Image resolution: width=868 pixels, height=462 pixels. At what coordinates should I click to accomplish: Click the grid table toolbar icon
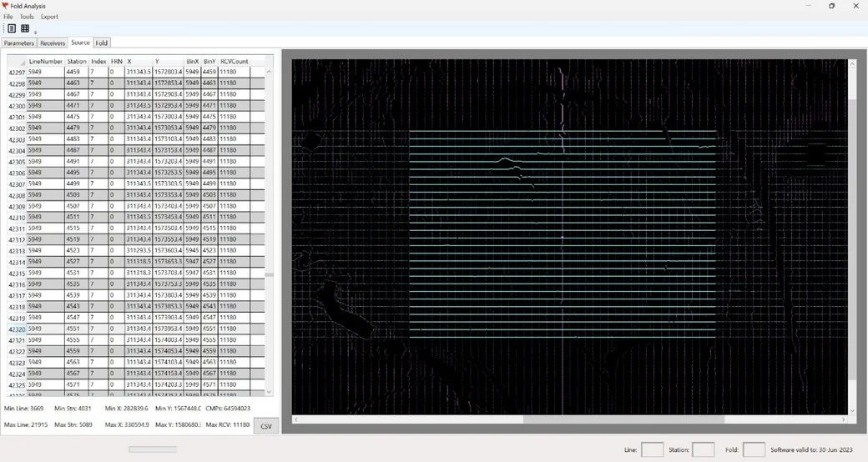(25, 28)
